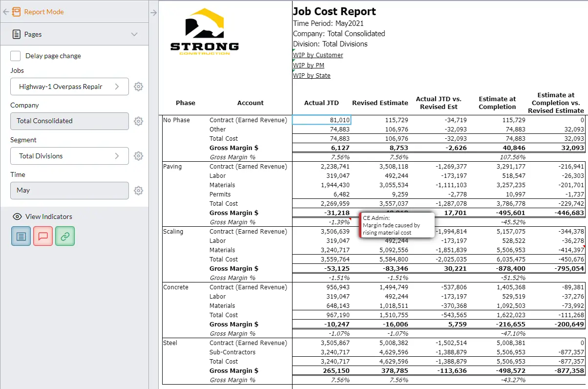588x389 pixels.
Task: Open the Jobs dropdown Highway-1 Overpass Repair
Action: pos(69,86)
